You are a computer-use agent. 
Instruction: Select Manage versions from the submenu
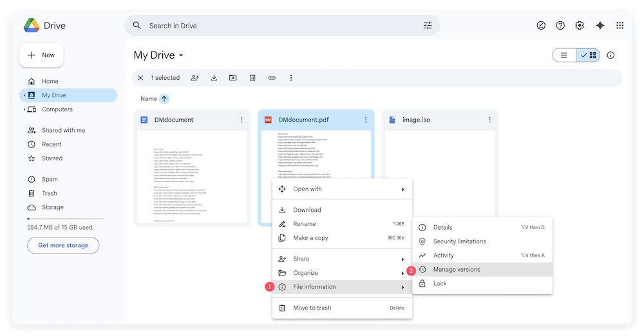[457, 270]
